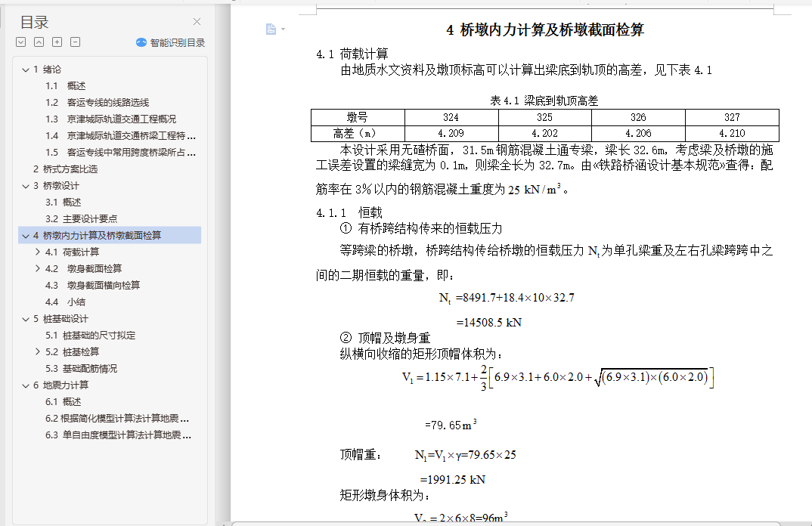Click table cell 325

(x=545, y=118)
